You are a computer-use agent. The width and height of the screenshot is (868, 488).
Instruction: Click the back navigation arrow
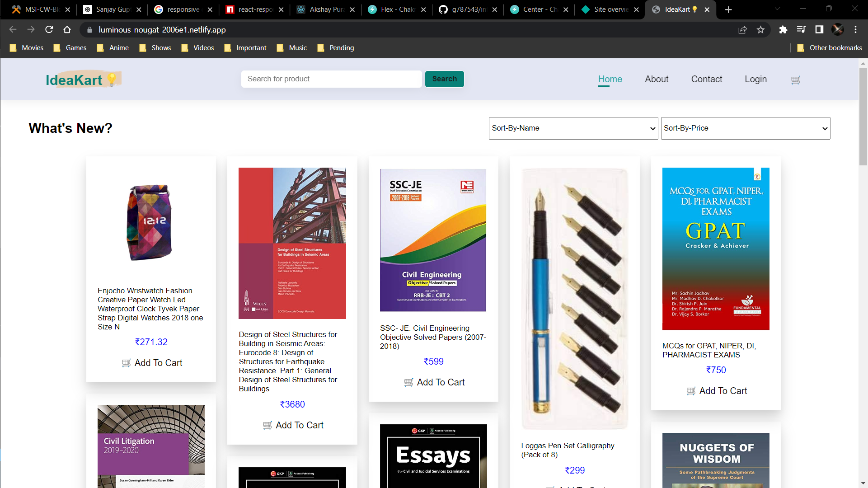(12, 30)
